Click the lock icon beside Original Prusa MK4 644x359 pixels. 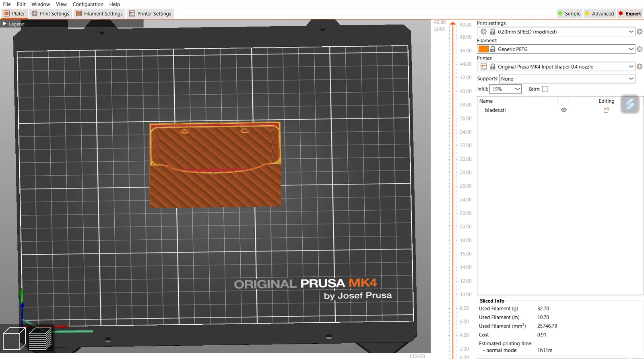(493, 66)
